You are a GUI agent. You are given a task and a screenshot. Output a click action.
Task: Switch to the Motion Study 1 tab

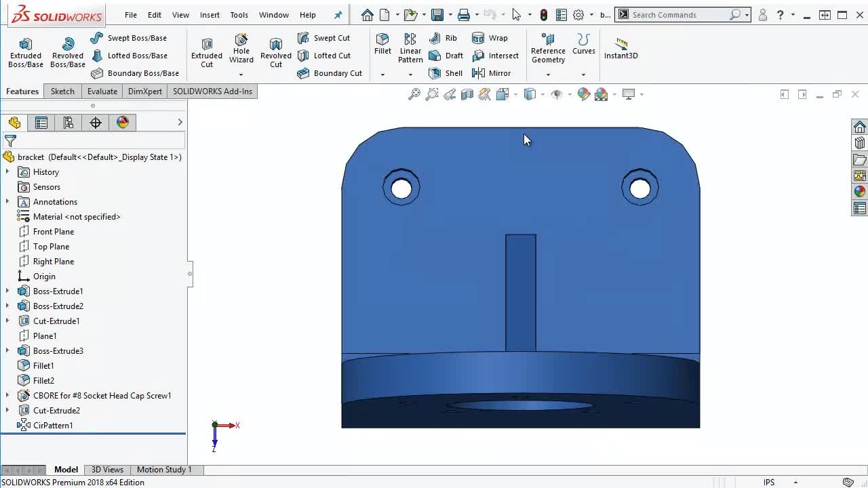(164, 470)
